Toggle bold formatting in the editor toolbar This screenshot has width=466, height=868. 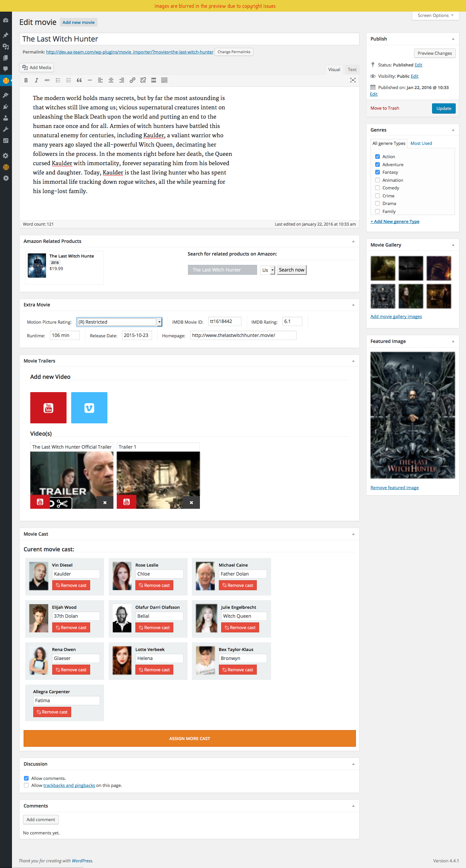coord(26,80)
